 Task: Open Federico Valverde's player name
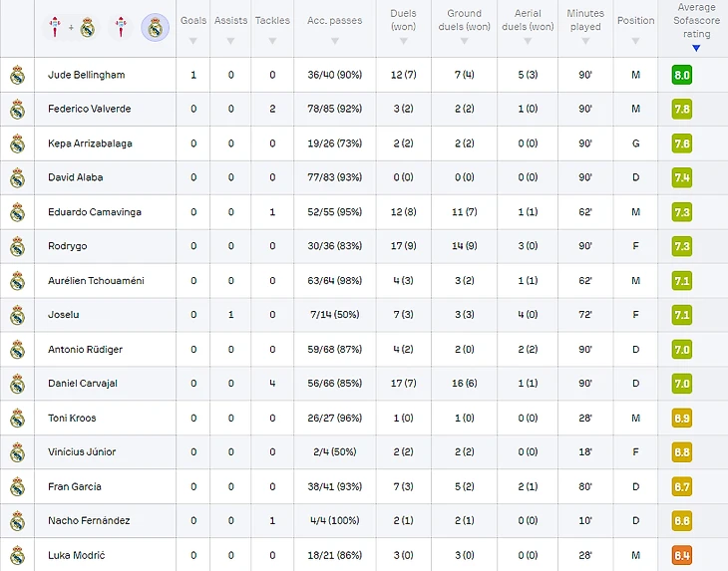89,109
